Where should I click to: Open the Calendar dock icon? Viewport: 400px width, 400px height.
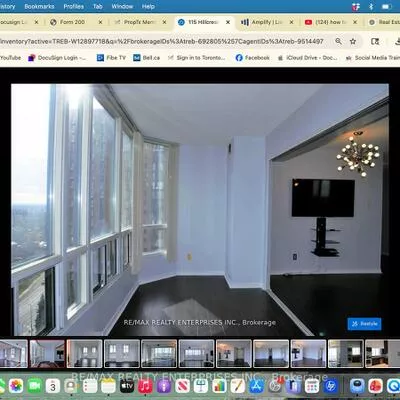pos(53,386)
